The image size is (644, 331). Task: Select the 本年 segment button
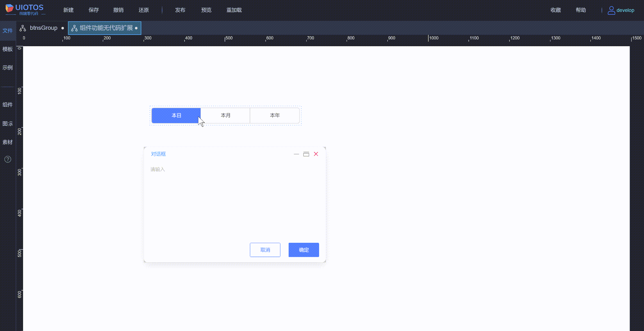tap(275, 115)
